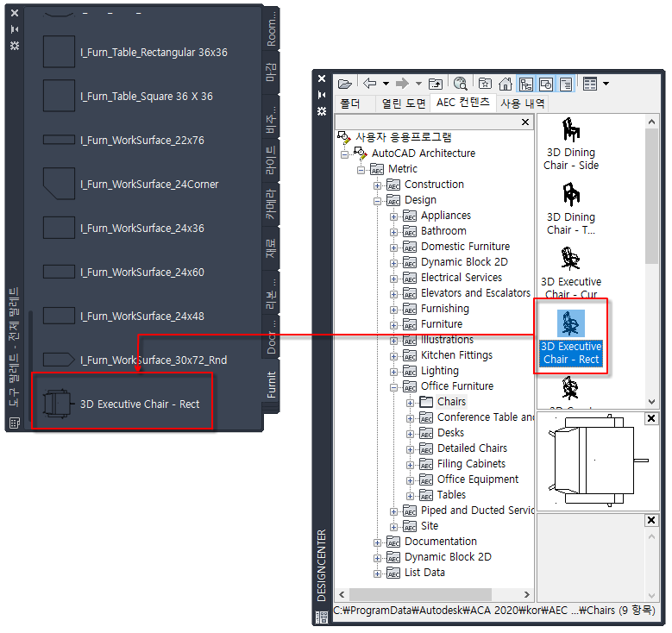Expand the Construction tree node
The height and width of the screenshot is (633, 672).
click(x=377, y=185)
